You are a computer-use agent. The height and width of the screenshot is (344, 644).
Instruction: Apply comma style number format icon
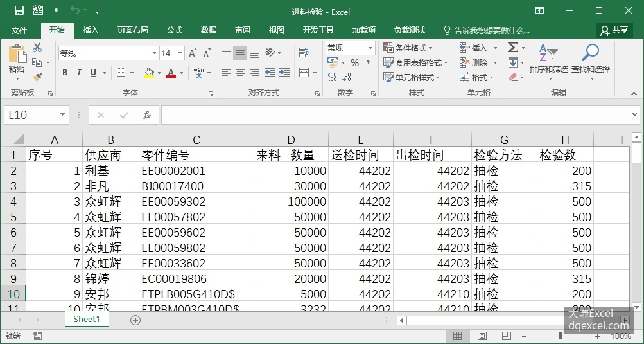[x=368, y=62]
